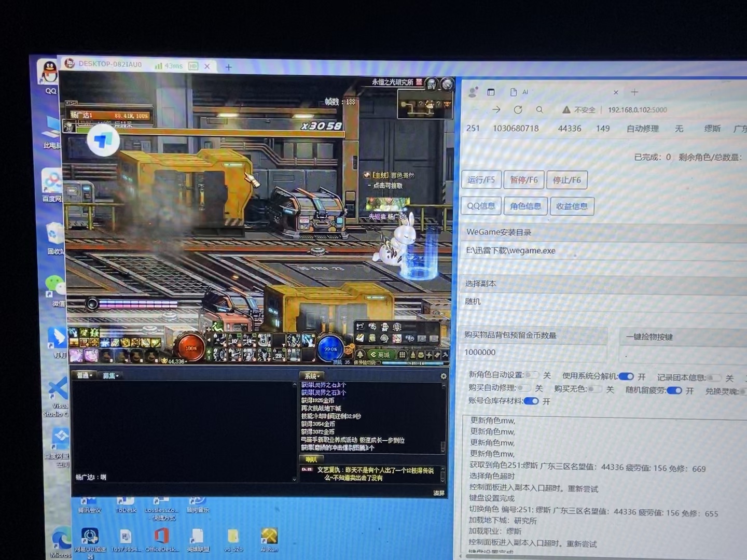Open the Visual Studio Code desktop icon
This screenshot has height=560, width=747.
(x=56, y=397)
